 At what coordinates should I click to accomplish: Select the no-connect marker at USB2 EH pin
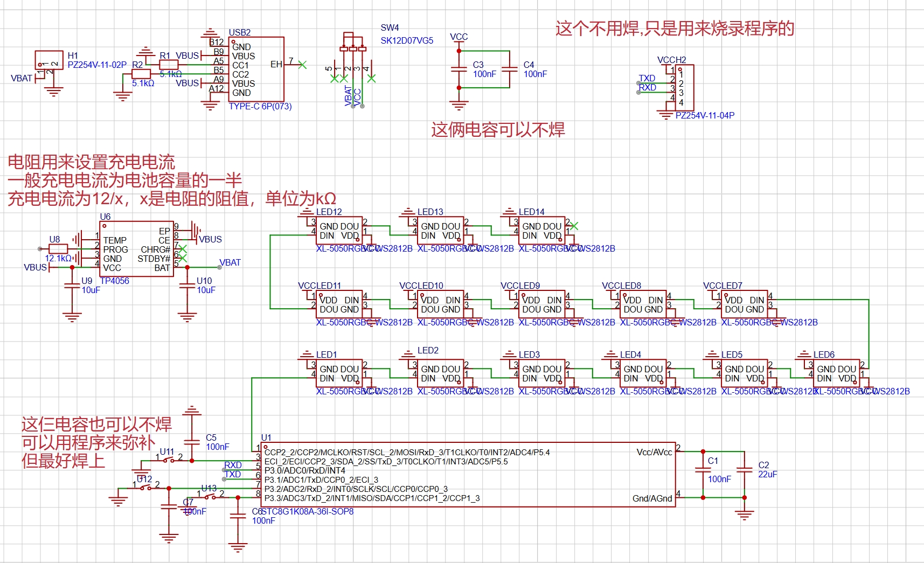(x=302, y=65)
